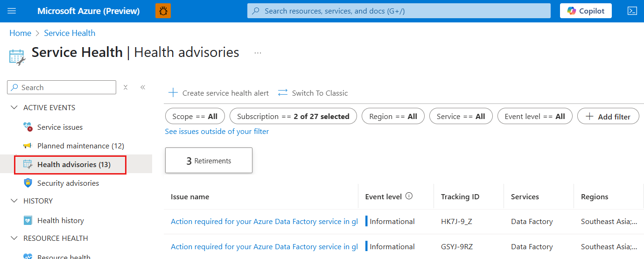This screenshot has width=644, height=259.
Task: Collapse the RESOURCE HEALTH section
Action: 14,238
